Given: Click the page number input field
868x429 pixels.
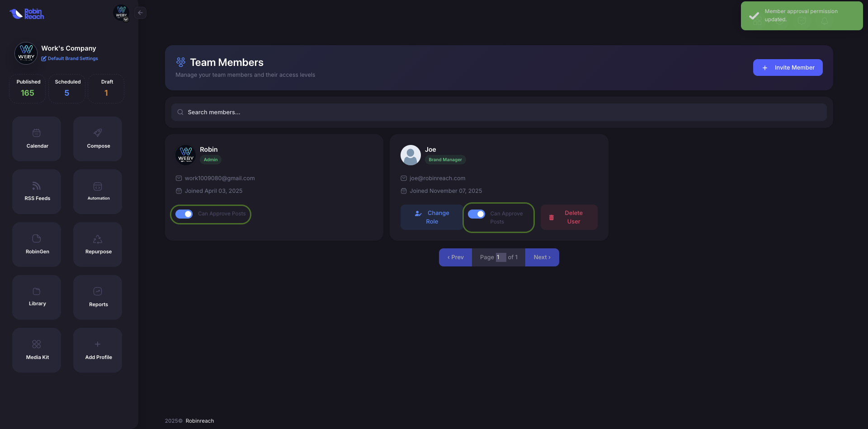Looking at the screenshot, I should [x=501, y=257].
